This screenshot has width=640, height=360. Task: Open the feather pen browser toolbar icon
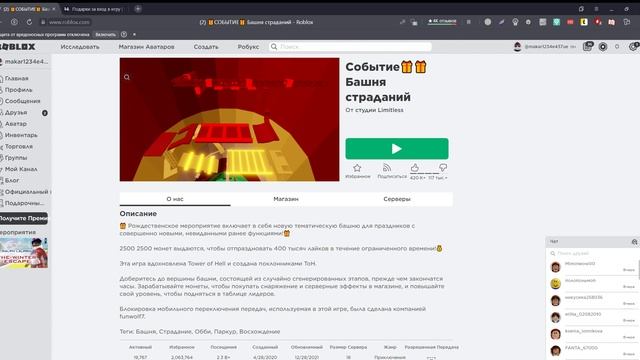501,22
